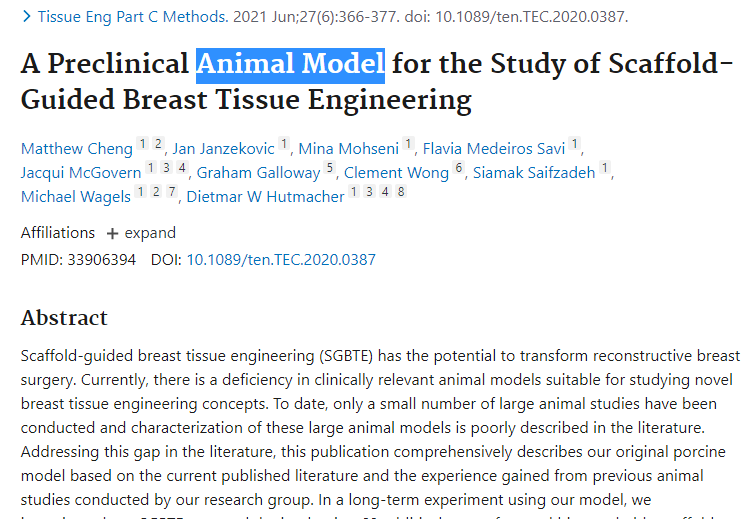Select author Clement Wong
The height and width of the screenshot is (519, 756).
(x=396, y=173)
